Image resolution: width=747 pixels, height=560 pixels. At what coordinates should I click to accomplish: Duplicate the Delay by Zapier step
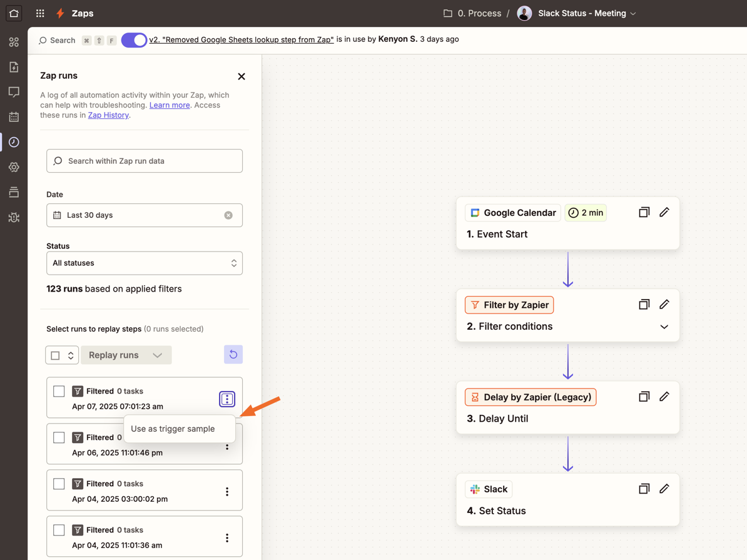(644, 397)
